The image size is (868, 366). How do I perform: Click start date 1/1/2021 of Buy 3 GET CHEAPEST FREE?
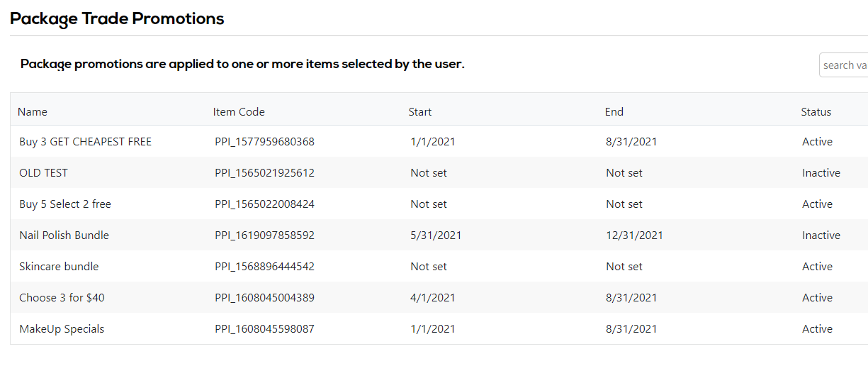pyautogui.click(x=433, y=141)
